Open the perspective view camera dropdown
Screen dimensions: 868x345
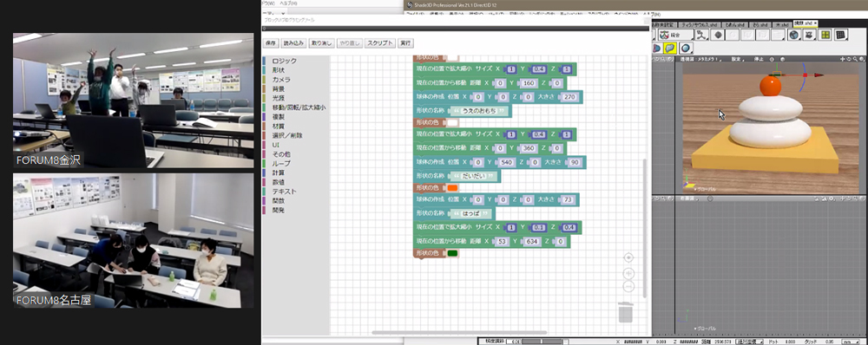pyautogui.click(x=700, y=59)
